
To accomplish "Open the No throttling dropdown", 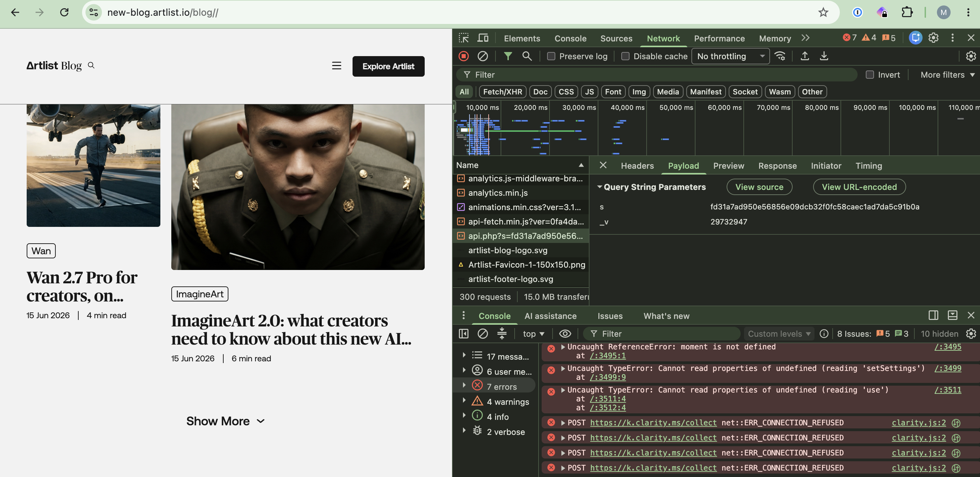I will [730, 56].
